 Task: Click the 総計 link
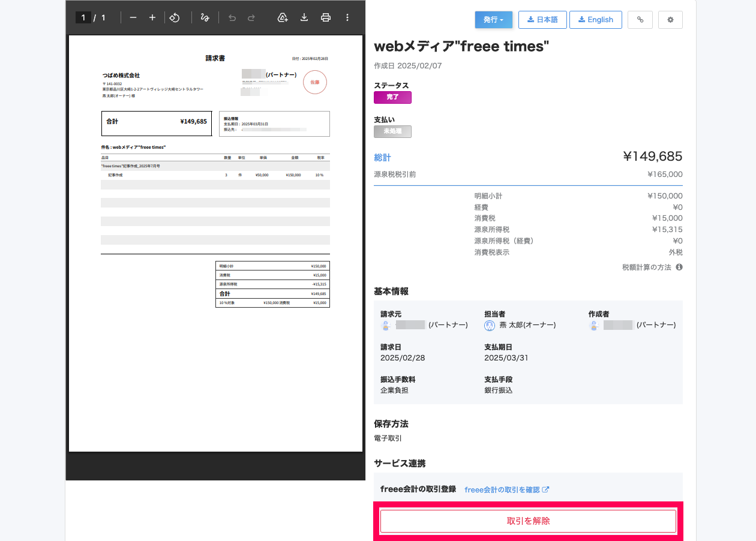(382, 157)
